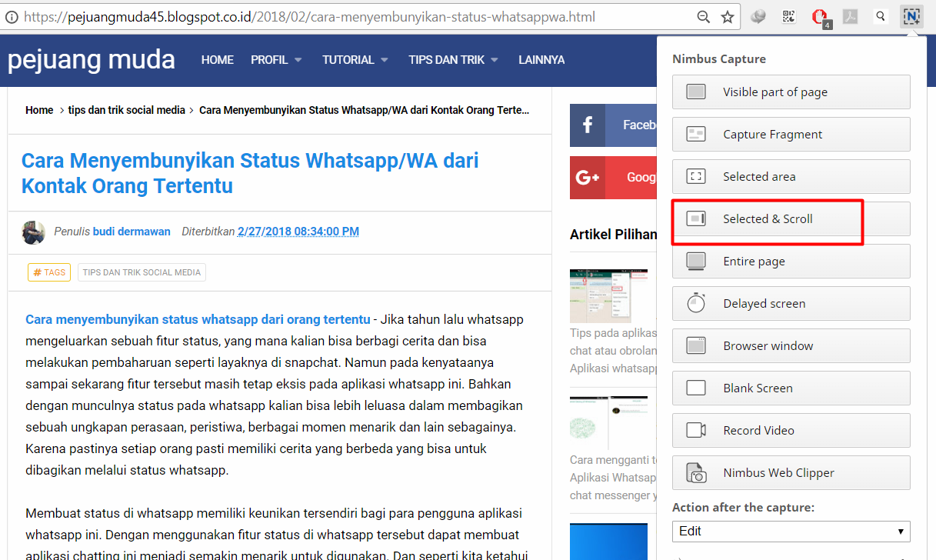Go to HOME in site navigation

click(218, 59)
